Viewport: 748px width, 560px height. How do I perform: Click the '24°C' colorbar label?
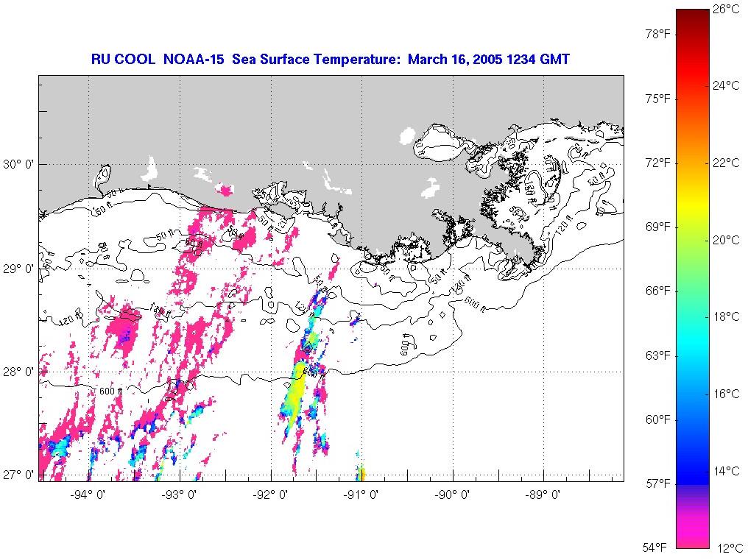point(727,85)
